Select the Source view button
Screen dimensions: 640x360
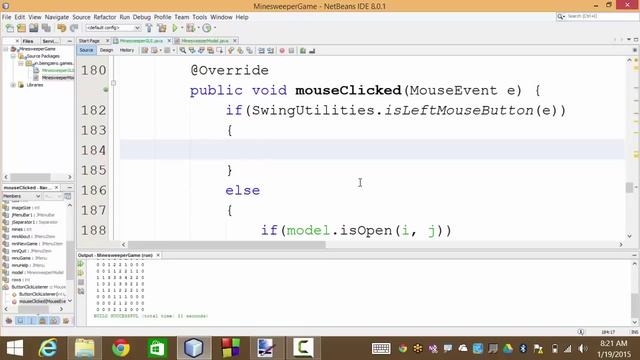86,50
